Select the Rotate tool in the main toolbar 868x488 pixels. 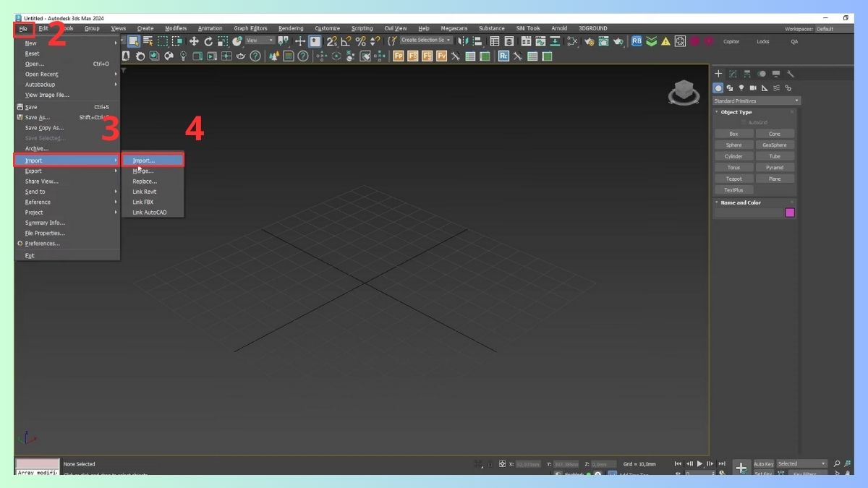[208, 41]
